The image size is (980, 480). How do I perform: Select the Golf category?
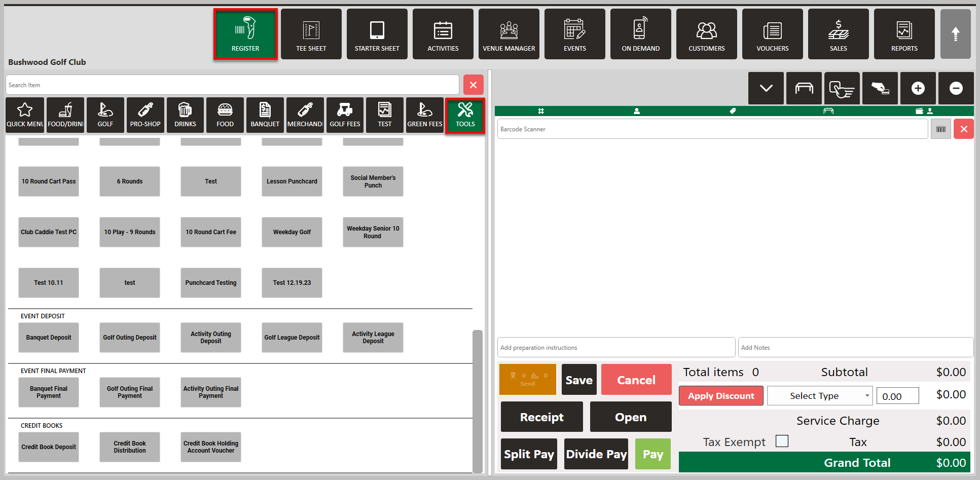105,115
